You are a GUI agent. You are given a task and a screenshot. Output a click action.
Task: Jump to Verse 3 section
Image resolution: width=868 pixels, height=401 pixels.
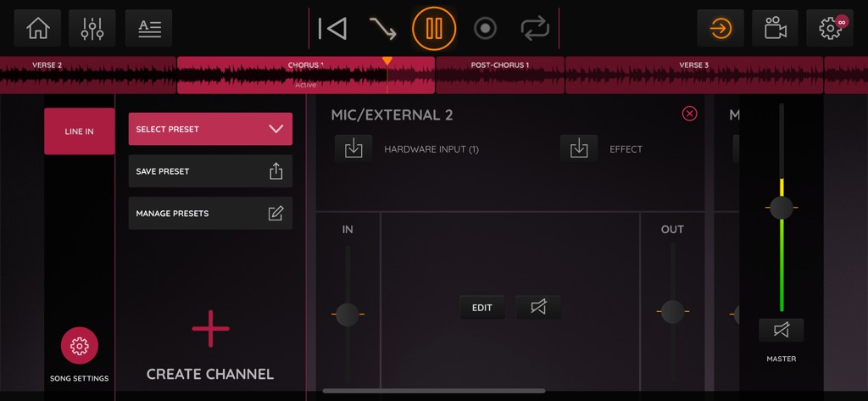tap(694, 75)
